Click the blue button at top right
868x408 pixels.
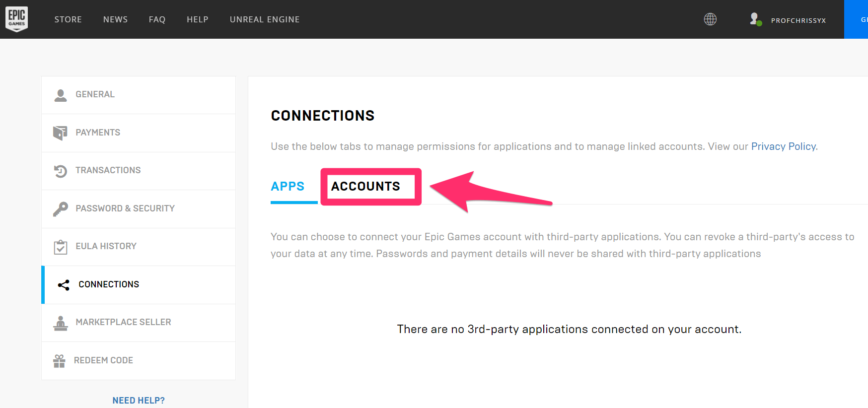tap(857, 19)
